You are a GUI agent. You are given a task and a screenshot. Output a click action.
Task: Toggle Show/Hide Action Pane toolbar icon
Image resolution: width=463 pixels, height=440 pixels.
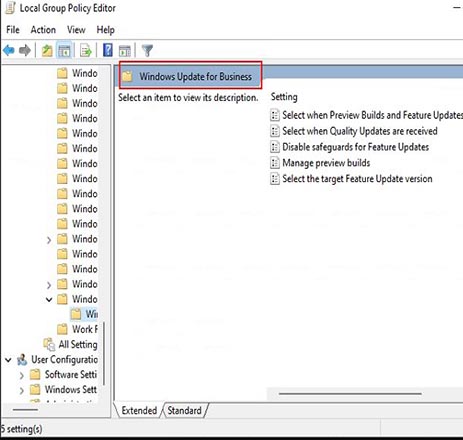tap(125, 51)
